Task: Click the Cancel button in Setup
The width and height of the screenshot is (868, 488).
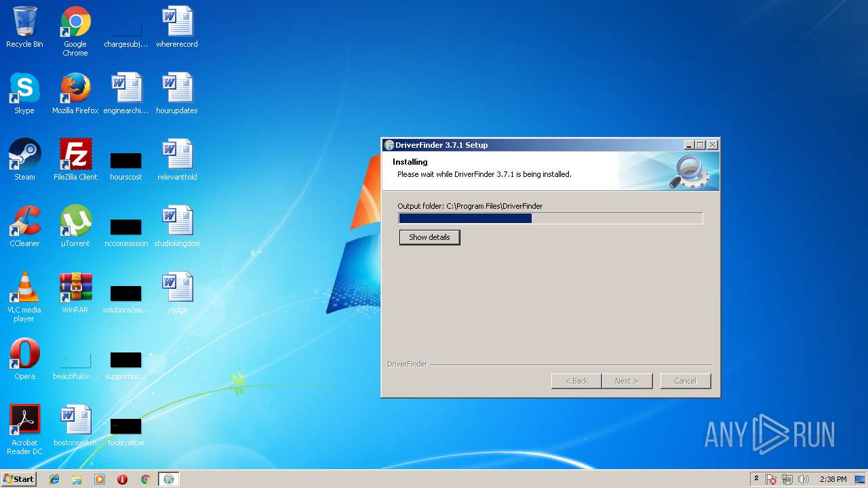Action: [x=685, y=381]
